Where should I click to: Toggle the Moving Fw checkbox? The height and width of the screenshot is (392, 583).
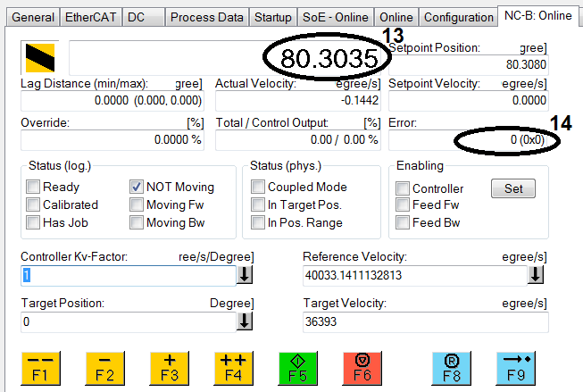coord(137,204)
